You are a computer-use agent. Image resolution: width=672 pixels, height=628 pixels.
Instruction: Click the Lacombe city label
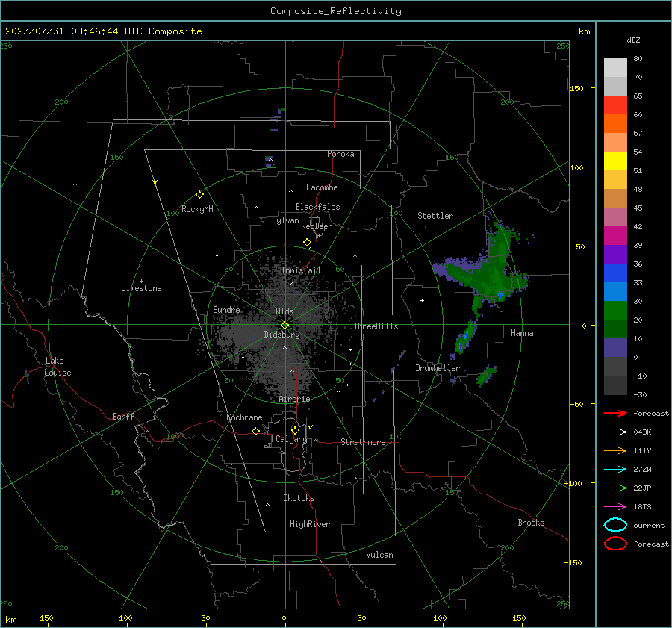click(322, 187)
